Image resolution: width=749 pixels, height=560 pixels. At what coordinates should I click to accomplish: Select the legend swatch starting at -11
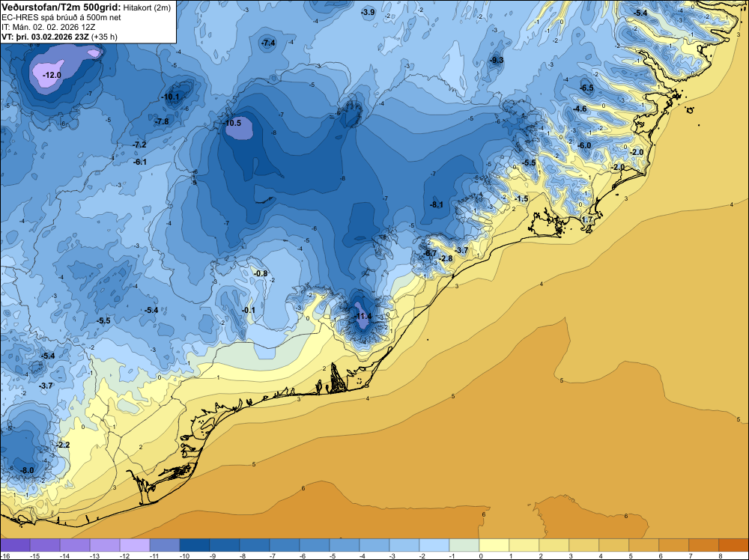[x=164, y=545]
